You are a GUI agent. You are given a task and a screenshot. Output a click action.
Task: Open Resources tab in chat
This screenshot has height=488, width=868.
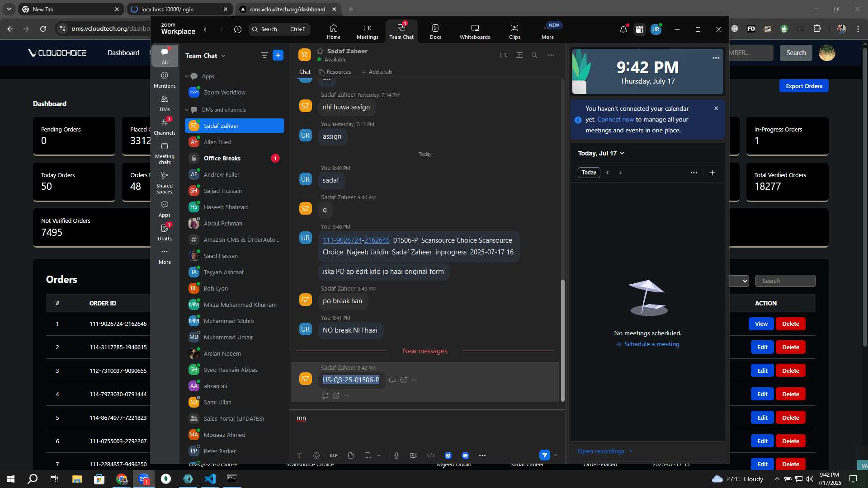click(335, 72)
